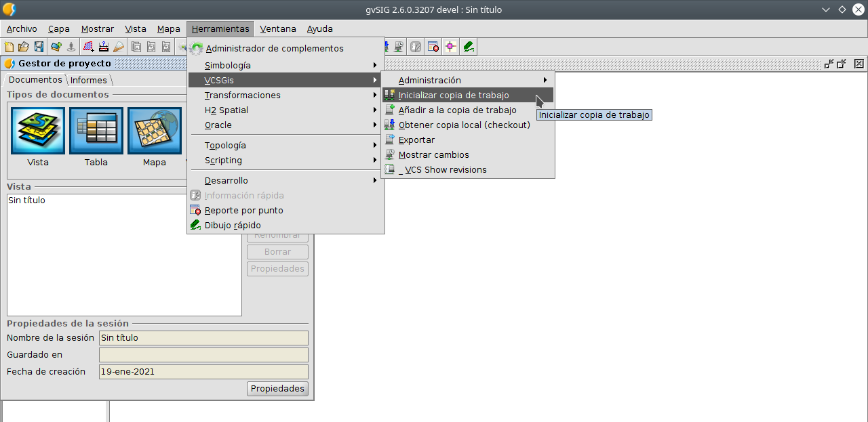Click the toolbar layers icon with green plus
The image size is (868, 422).
tap(56, 47)
